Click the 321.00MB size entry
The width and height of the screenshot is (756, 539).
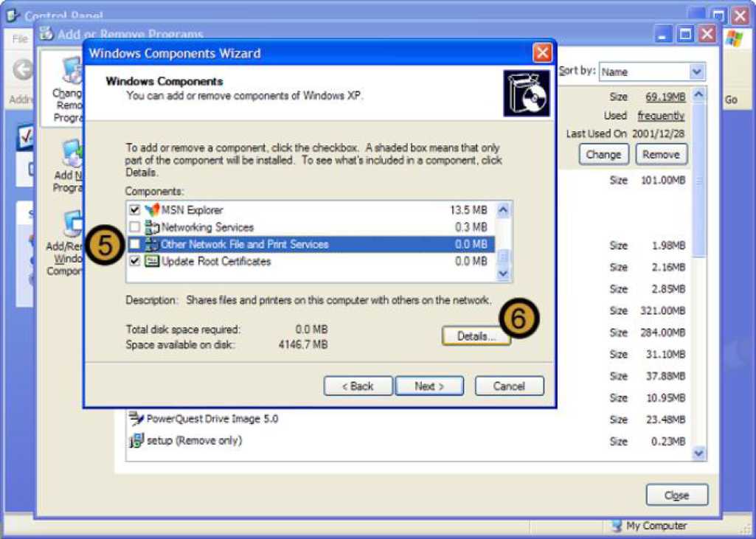pyautogui.click(x=662, y=311)
